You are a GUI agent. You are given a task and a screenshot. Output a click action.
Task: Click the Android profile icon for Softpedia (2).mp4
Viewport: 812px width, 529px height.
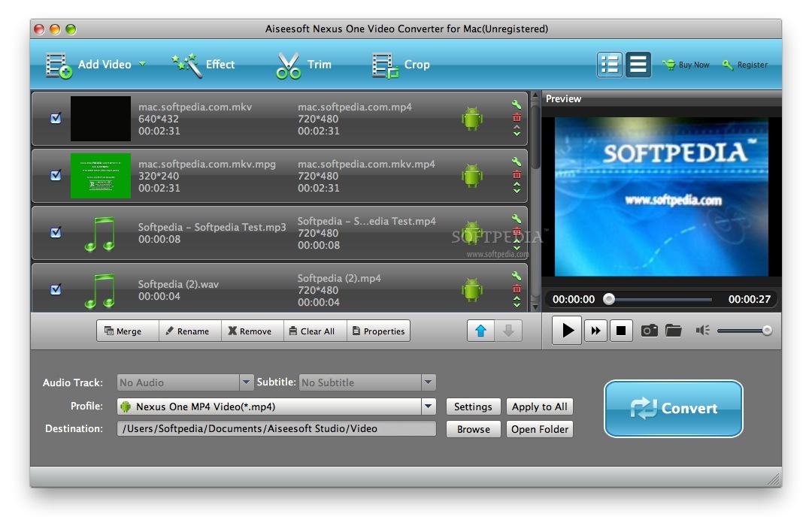[471, 290]
